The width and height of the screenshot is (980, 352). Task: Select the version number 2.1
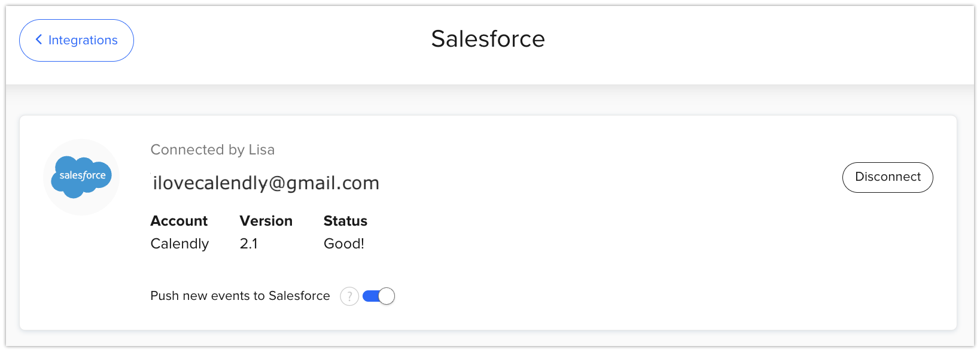pyautogui.click(x=249, y=244)
